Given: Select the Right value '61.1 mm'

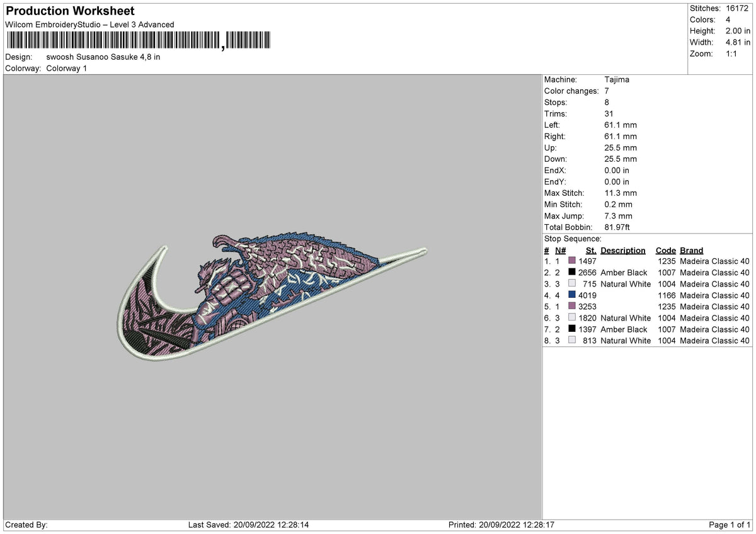Looking at the screenshot, I should click(621, 136).
